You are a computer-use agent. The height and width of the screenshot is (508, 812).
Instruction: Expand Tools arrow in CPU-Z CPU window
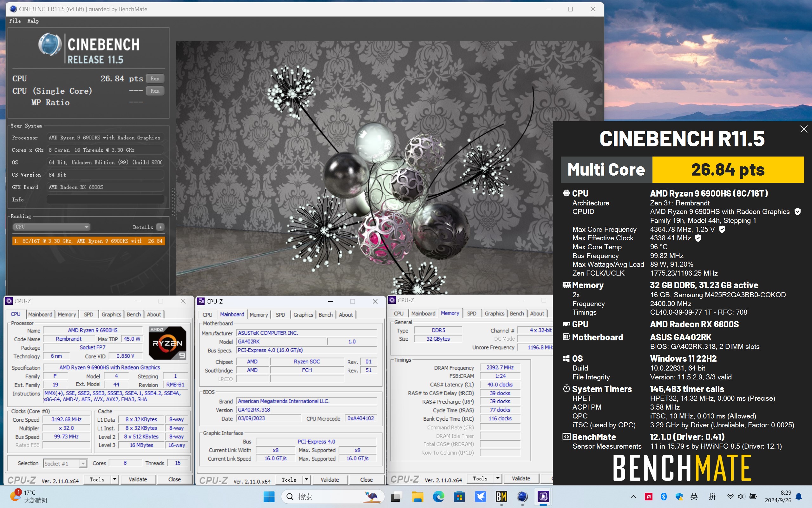(115, 479)
